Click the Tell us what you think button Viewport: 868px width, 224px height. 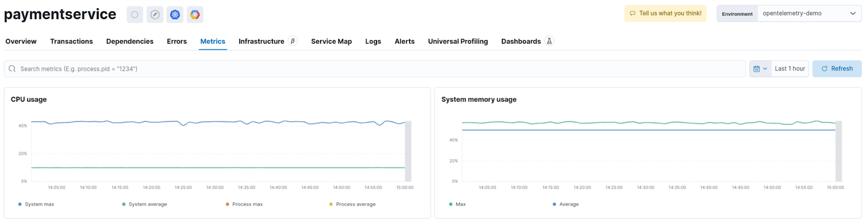tap(665, 14)
